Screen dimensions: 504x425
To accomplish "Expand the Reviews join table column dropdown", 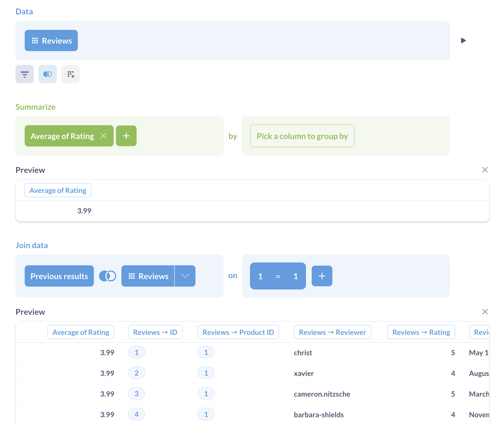I will click(185, 276).
